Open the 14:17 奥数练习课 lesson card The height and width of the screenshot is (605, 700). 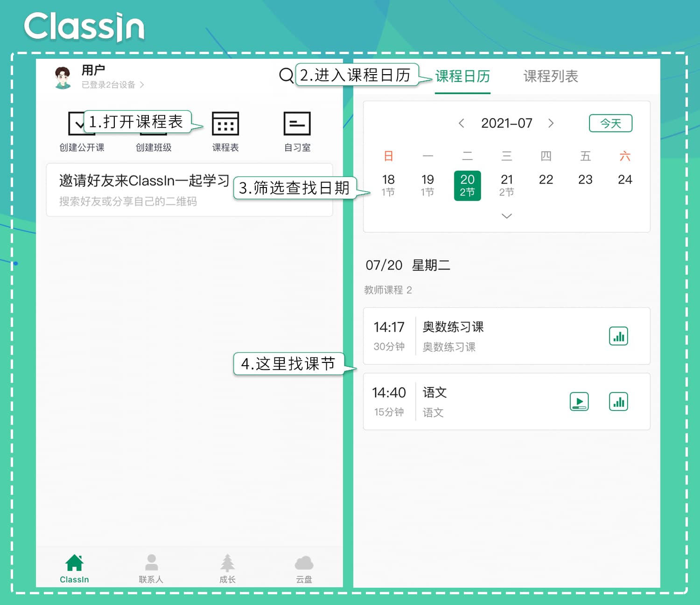coord(507,336)
